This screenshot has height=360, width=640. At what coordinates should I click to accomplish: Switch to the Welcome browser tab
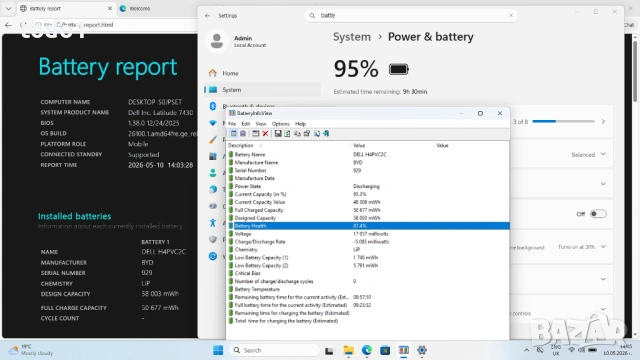click(x=140, y=8)
